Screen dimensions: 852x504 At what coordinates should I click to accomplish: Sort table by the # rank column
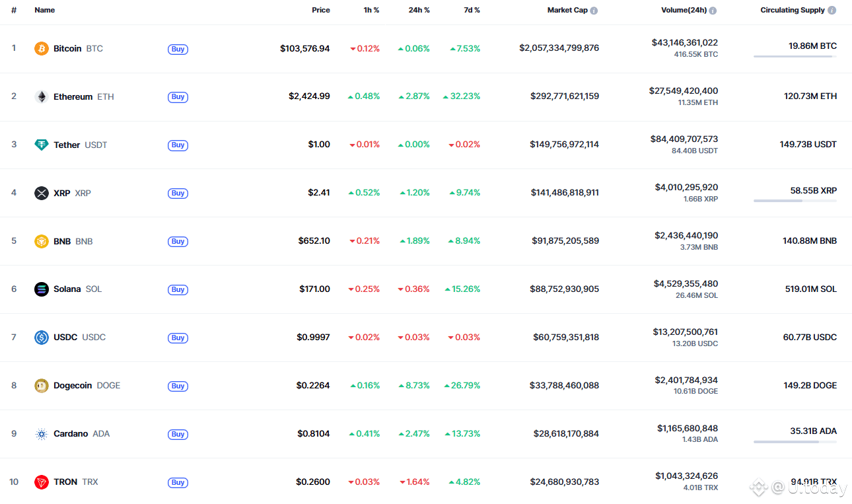pyautogui.click(x=14, y=11)
